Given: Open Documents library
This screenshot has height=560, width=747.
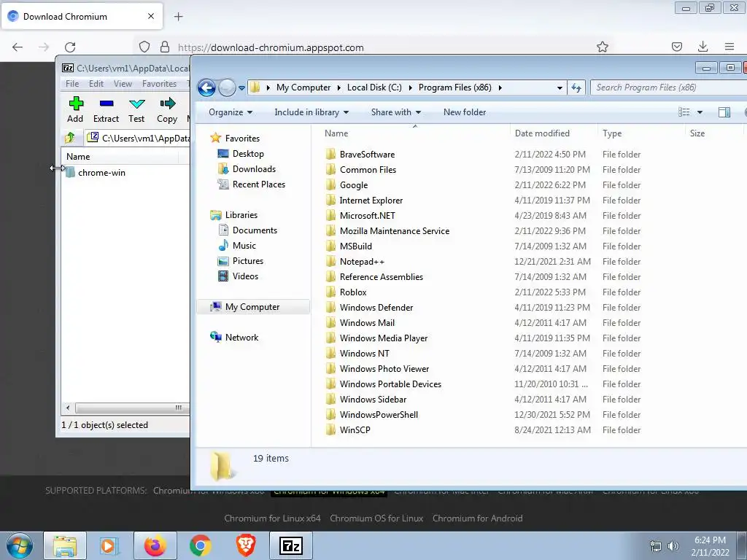Looking at the screenshot, I should coord(248,230).
